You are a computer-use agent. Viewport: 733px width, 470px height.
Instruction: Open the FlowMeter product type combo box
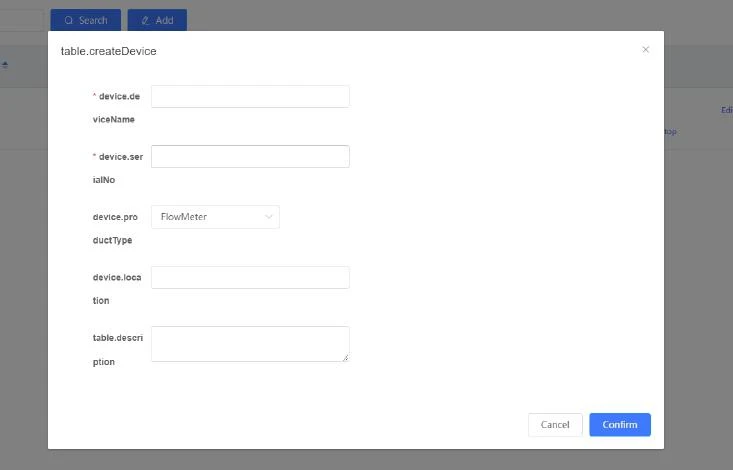(x=215, y=217)
